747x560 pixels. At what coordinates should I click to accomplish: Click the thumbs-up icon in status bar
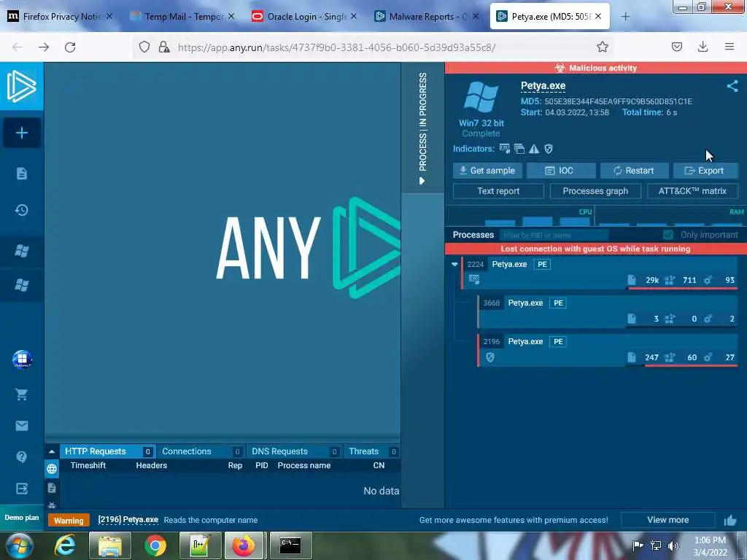[730, 520]
